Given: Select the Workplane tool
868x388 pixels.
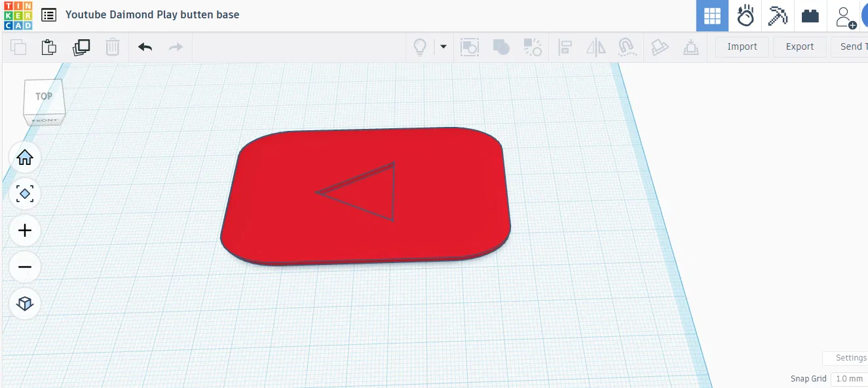Looking at the screenshot, I should click(660, 46).
